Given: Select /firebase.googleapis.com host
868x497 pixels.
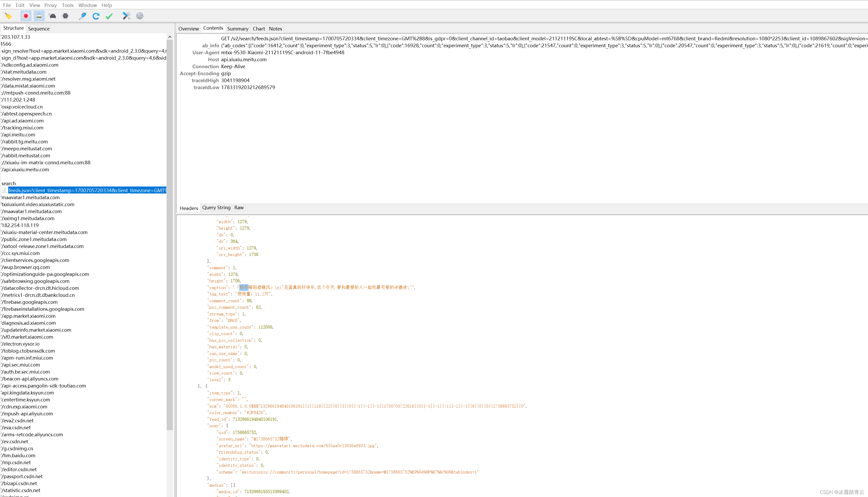Looking at the screenshot, I should pos(29,302).
